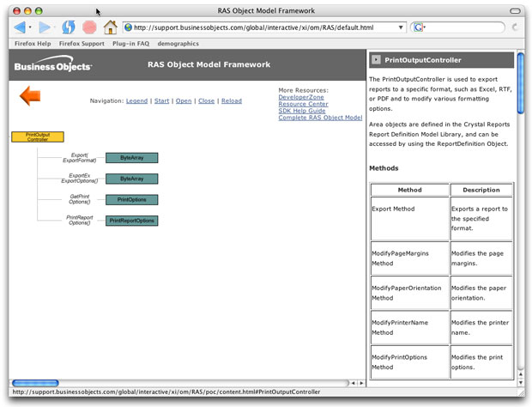Select the PrintReportOptions object node
This screenshot has height=407, width=532.
click(x=131, y=221)
